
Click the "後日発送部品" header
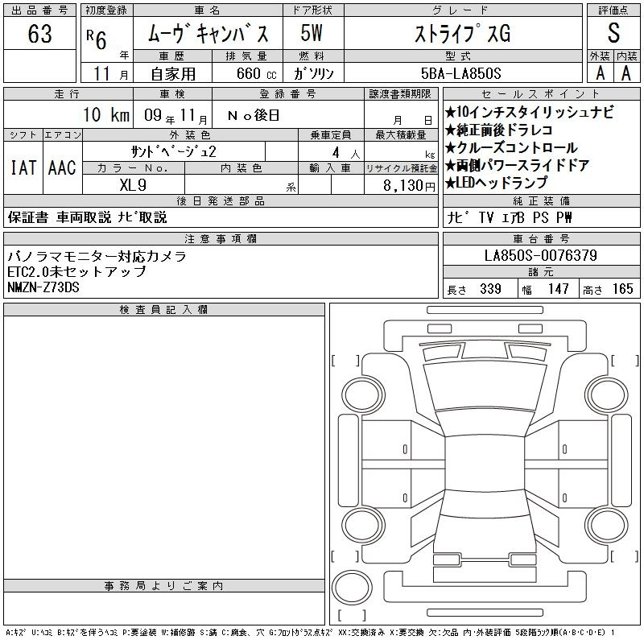[x=221, y=200]
